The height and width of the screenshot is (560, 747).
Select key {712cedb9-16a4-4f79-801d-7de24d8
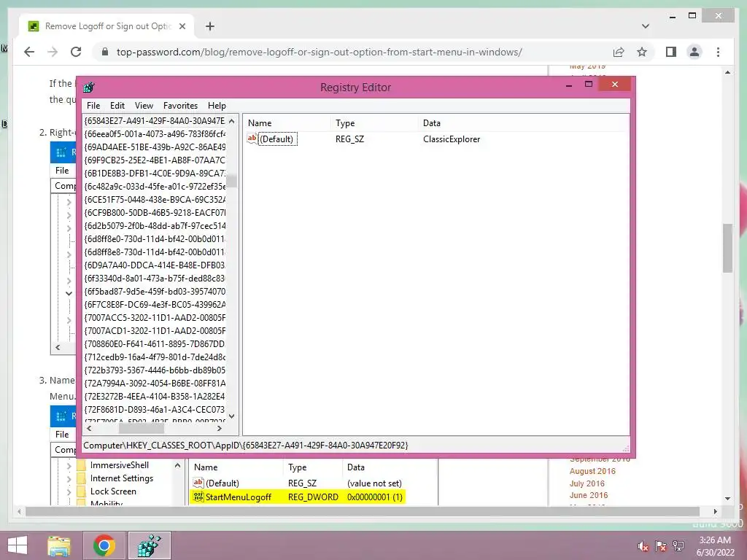(x=155, y=357)
